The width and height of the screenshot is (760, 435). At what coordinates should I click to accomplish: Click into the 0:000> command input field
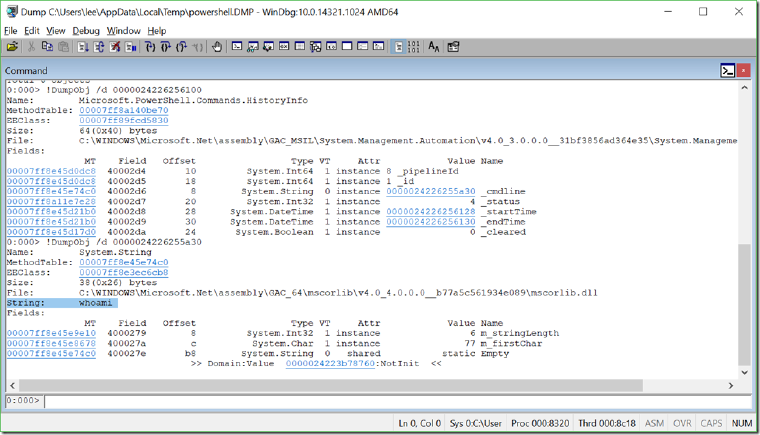click(x=397, y=401)
